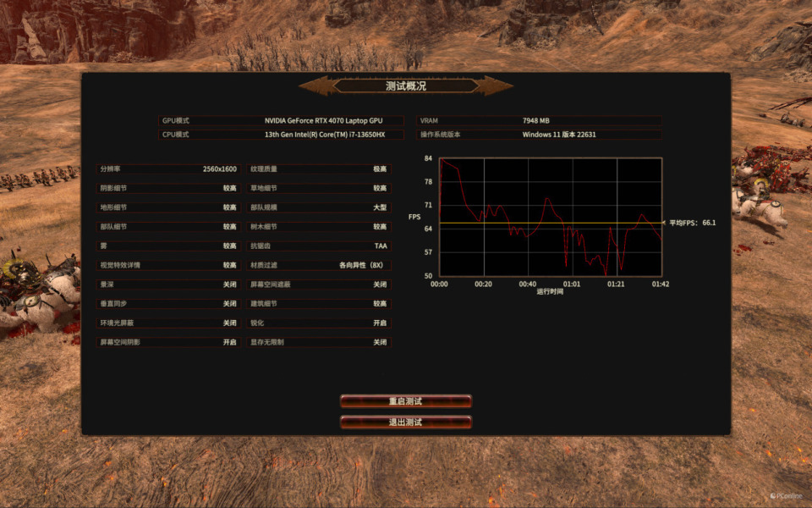
Task: Click the 00:40 time label on the chart
Action: click(x=528, y=284)
